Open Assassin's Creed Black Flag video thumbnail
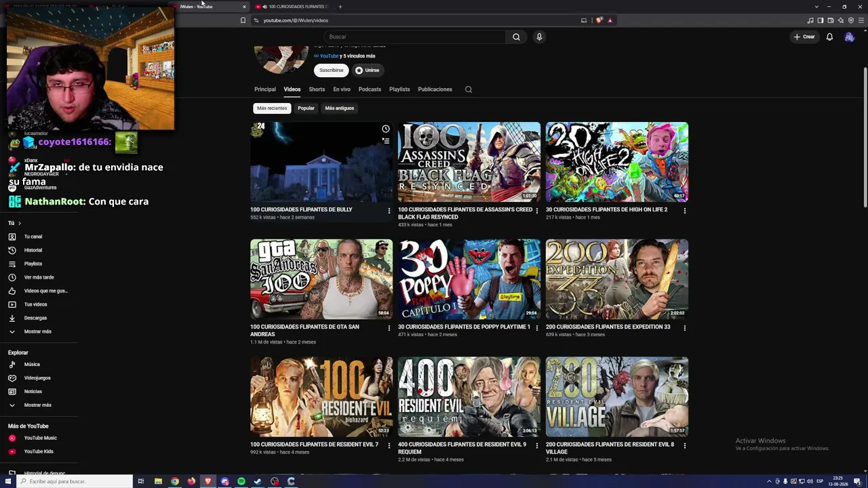 pyautogui.click(x=469, y=162)
